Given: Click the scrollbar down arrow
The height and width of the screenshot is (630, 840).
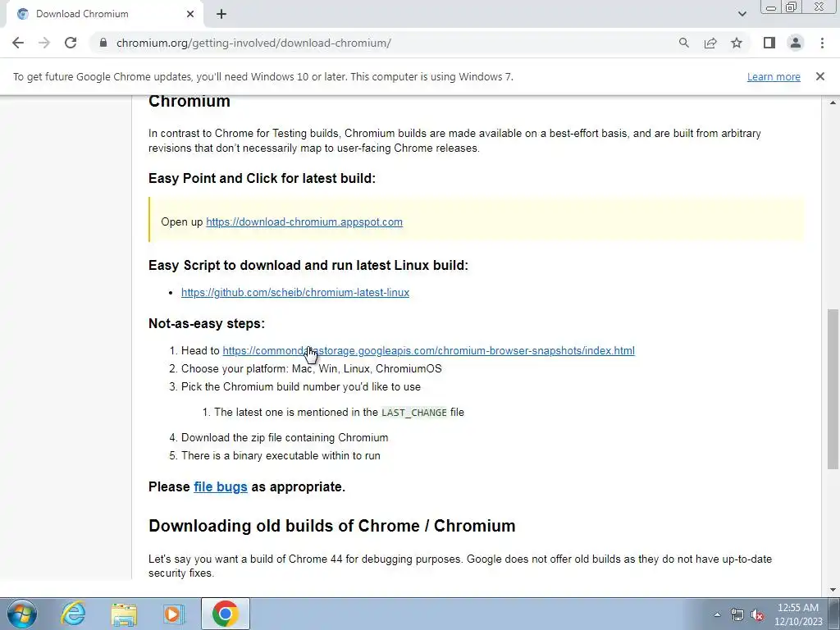Looking at the screenshot, I should [x=833, y=590].
